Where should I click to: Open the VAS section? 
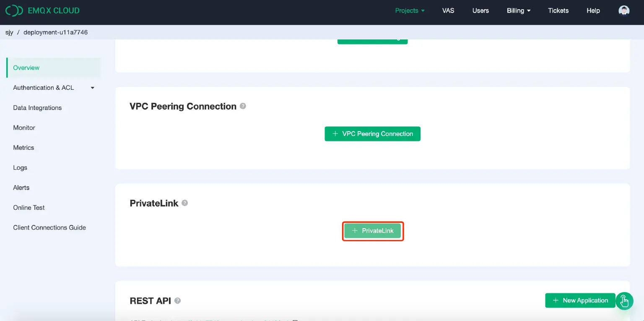click(x=448, y=10)
